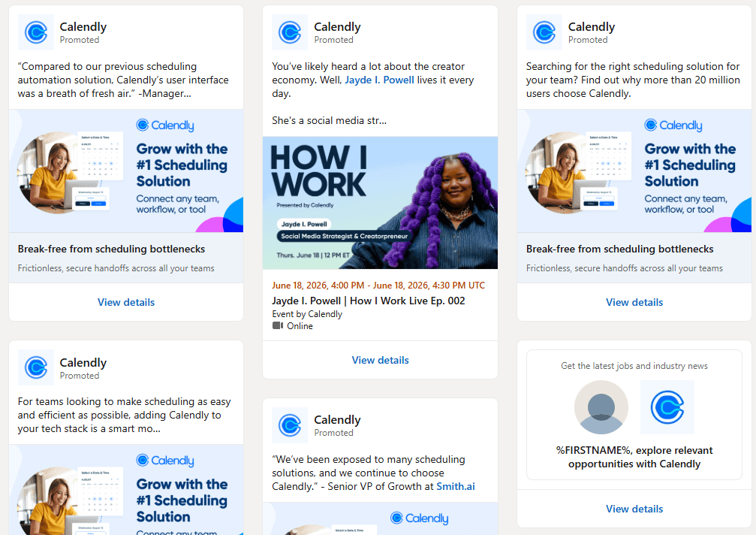Click the scheduling banner image in the 'Compared' ad
Screen dimensions: 756x535
point(126,171)
